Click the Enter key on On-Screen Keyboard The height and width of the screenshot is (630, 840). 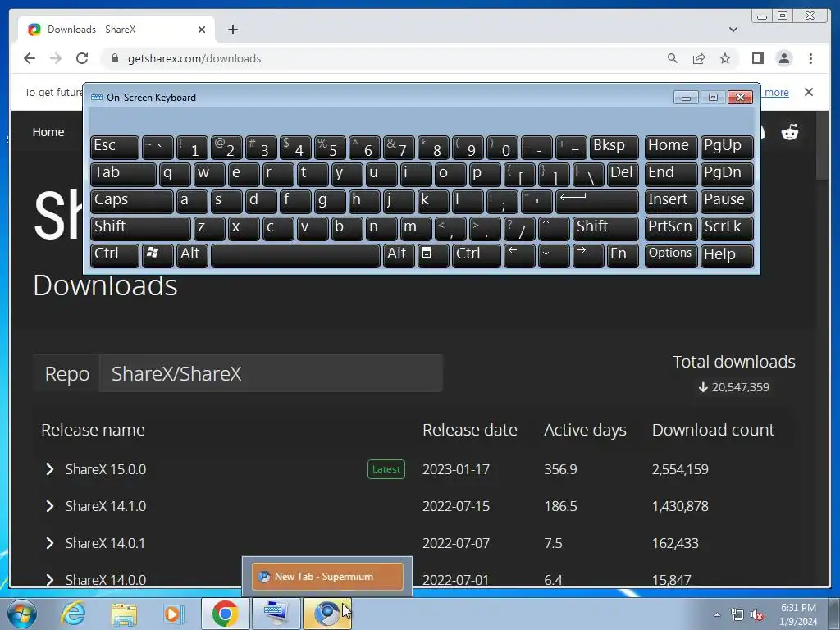(597, 202)
